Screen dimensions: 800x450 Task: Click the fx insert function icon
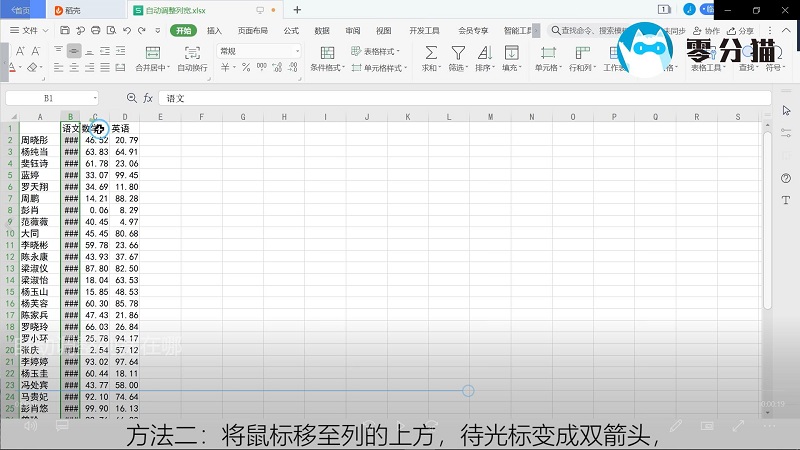(148, 99)
